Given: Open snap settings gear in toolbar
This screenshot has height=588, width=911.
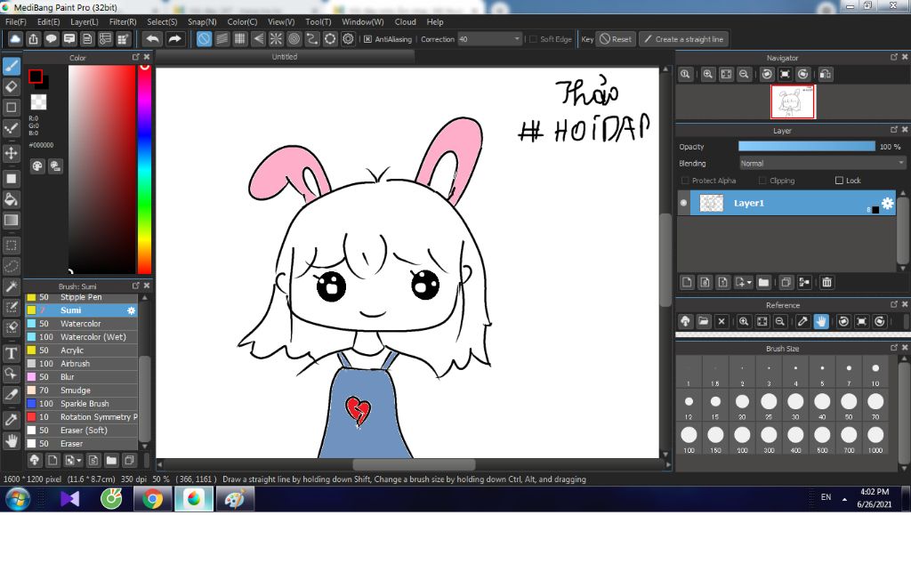Looking at the screenshot, I should point(348,39).
